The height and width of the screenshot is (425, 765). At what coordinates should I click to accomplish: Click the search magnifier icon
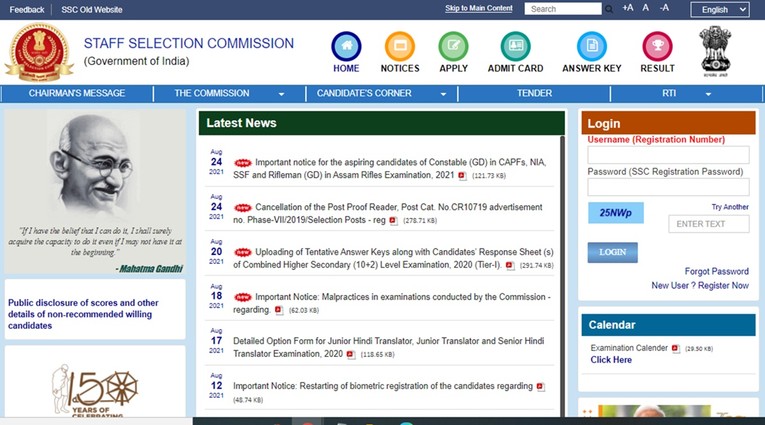pyautogui.click(x=611, y=9)
